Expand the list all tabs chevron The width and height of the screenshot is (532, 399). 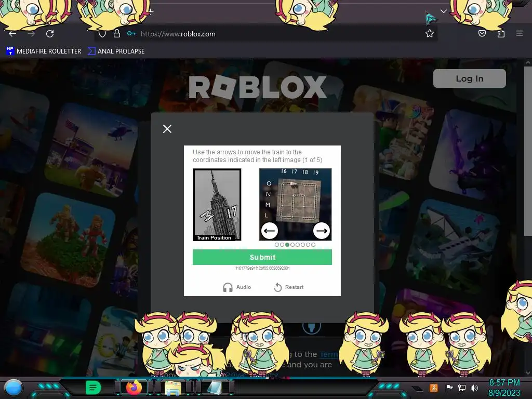click(444, 11)
